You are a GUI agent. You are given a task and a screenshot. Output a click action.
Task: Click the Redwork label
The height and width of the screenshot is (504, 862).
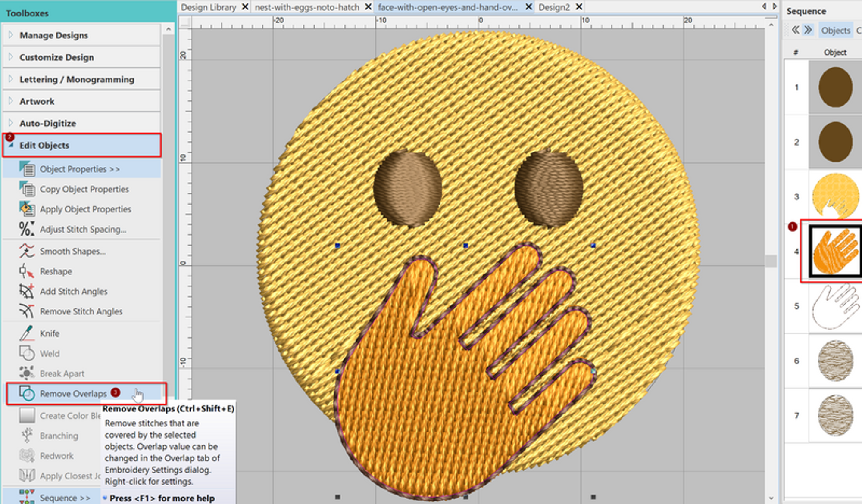56,456
